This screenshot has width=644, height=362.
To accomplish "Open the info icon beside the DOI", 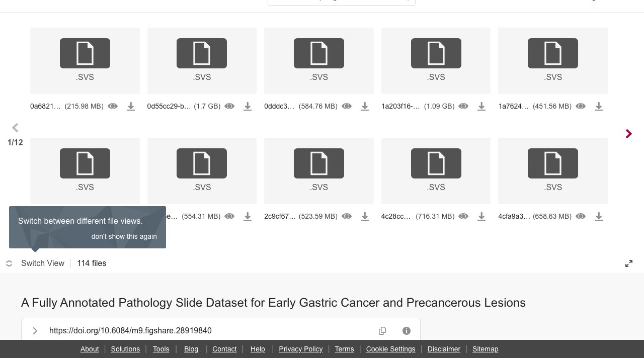I will pyautogui.click(x=407, y=330).
